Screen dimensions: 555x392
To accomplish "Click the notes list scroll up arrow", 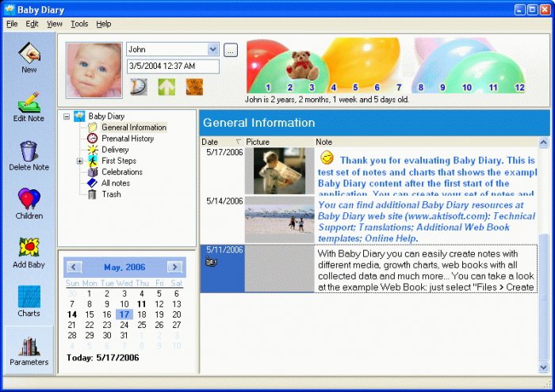I will [543, 143].
